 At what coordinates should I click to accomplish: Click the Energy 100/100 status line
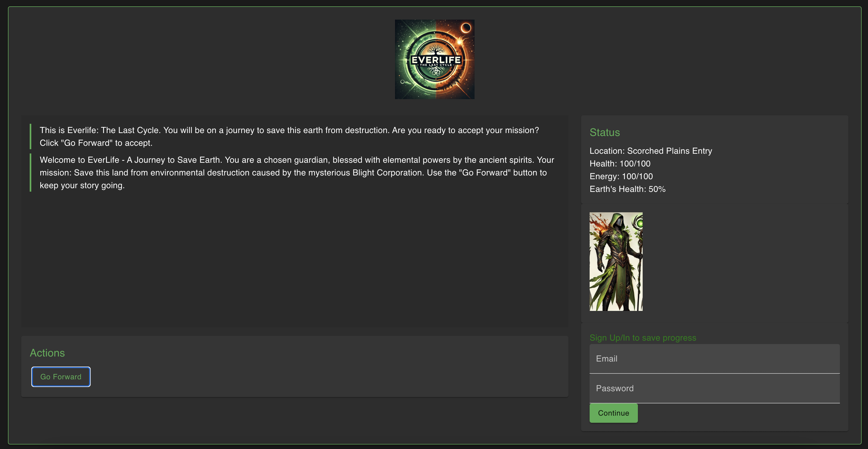coord(621,177)
